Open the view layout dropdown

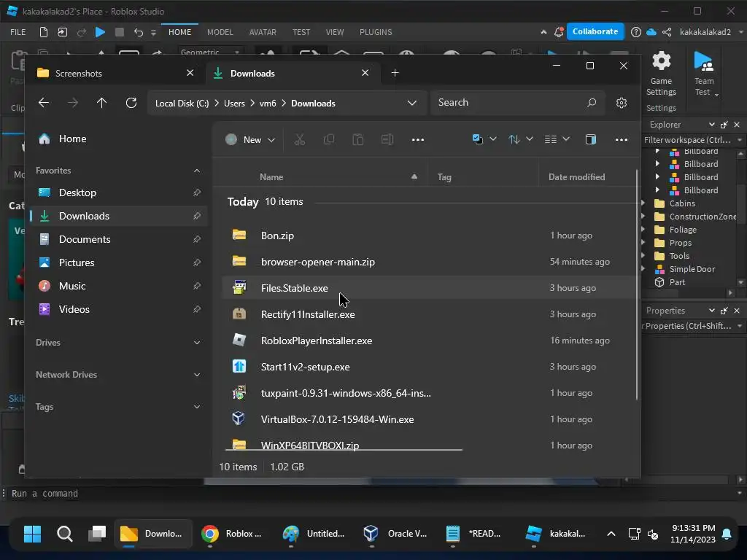(557, 139)
